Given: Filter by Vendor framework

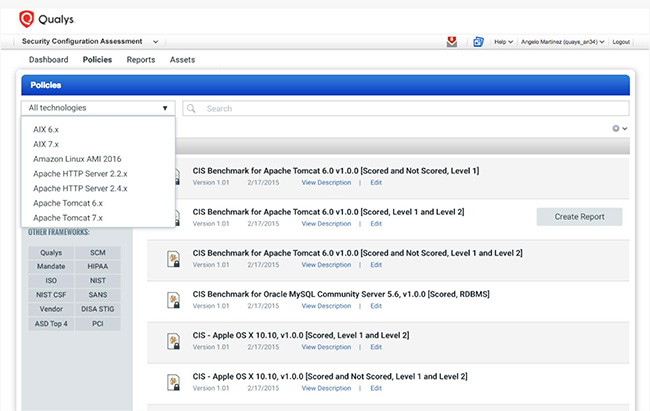Looking at the screenshot, I should tap(51, 309).
